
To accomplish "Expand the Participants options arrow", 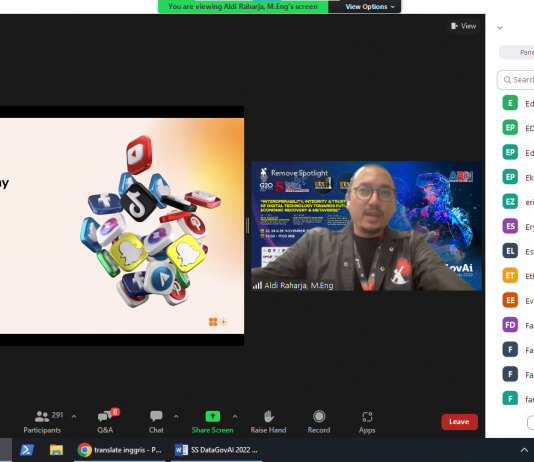I will pyautogui.click(x=74, y=416).
